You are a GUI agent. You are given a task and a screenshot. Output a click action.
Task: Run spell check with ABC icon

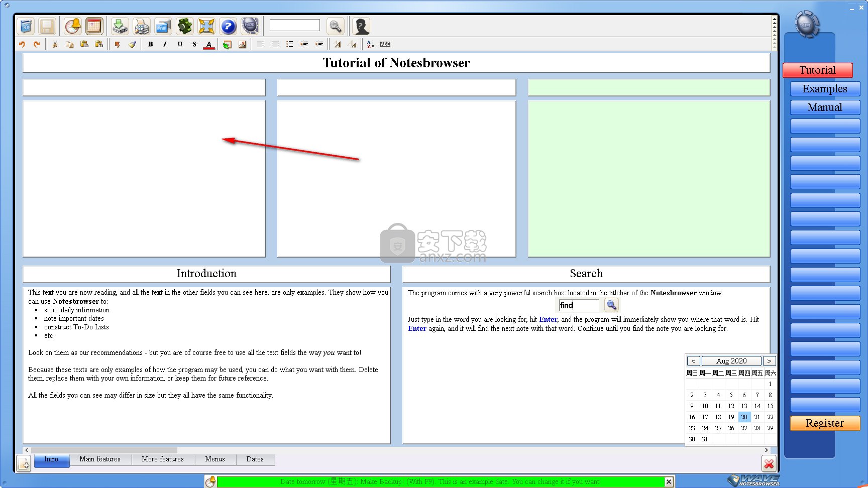pyautogui.click(x=385, y=44)
